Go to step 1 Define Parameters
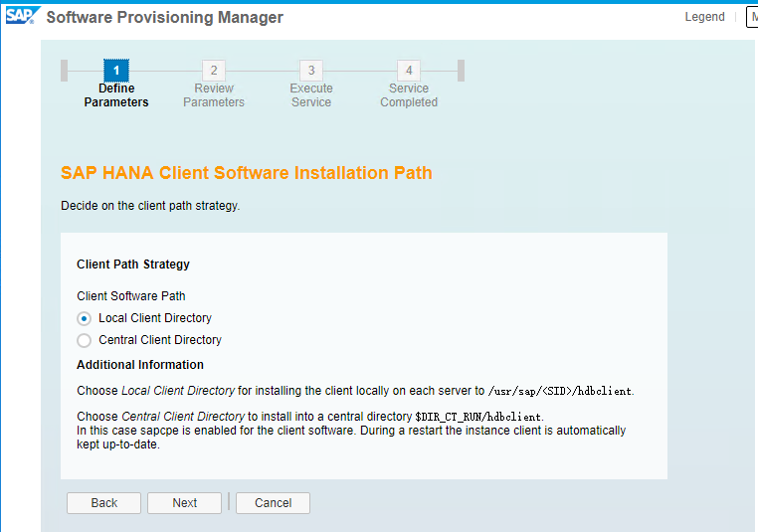This screenshot has height=532, width=758. click(116, 71)
